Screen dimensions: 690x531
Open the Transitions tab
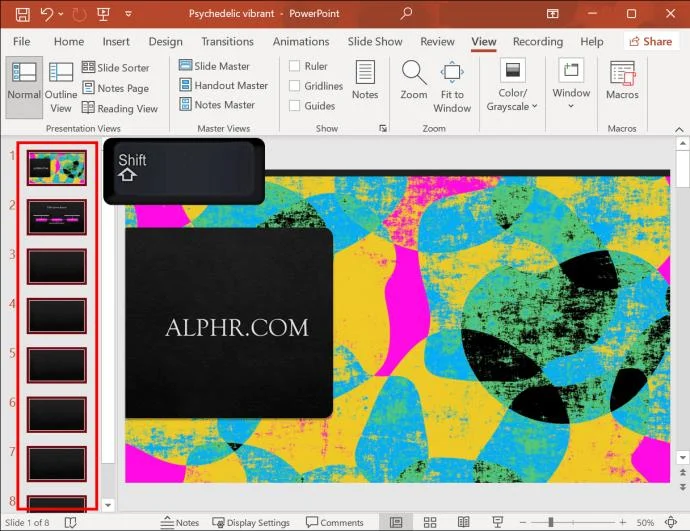[228, 41]
